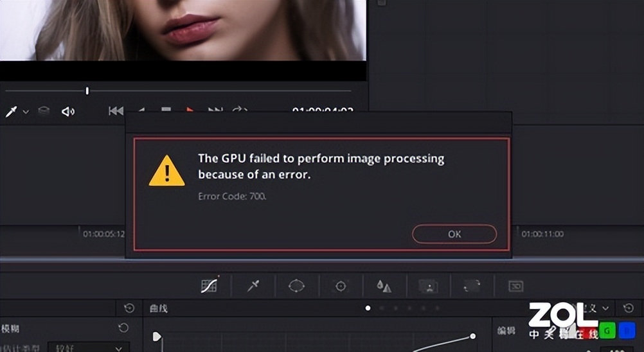Click the GPU failed error message text
644x352 pixels.
pos(321,166)
